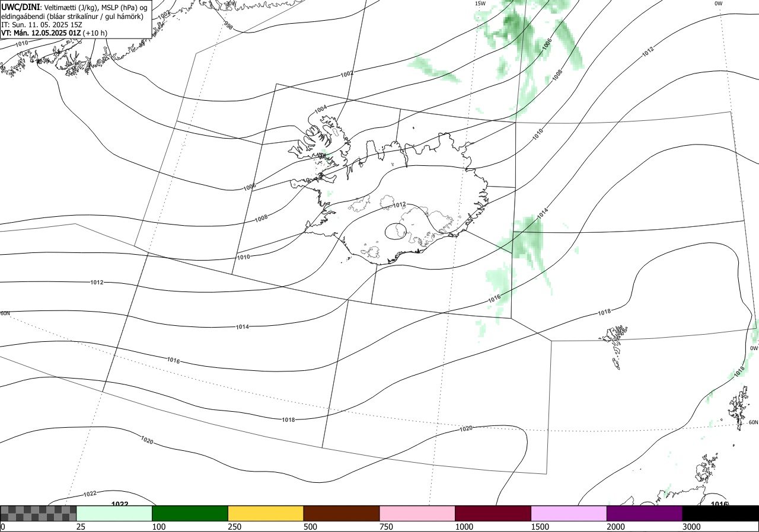Select the brown 500–750 legend swatch

tap(342, 513)
